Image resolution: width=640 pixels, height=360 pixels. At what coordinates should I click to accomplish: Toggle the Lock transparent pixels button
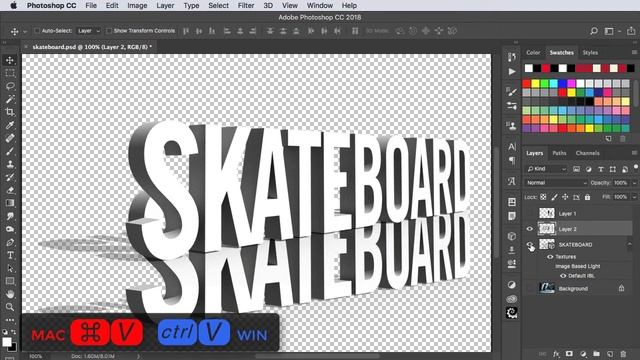click(543, 197)
